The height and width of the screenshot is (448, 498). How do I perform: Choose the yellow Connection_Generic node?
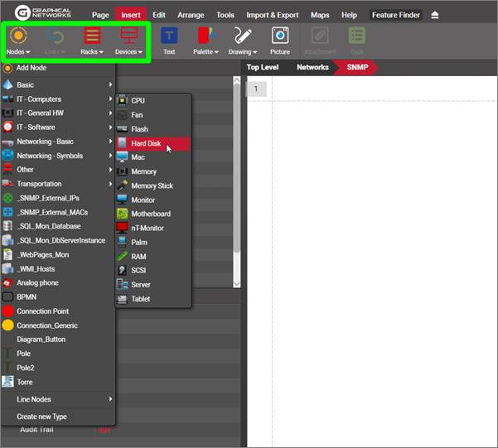tap(58, 325)
